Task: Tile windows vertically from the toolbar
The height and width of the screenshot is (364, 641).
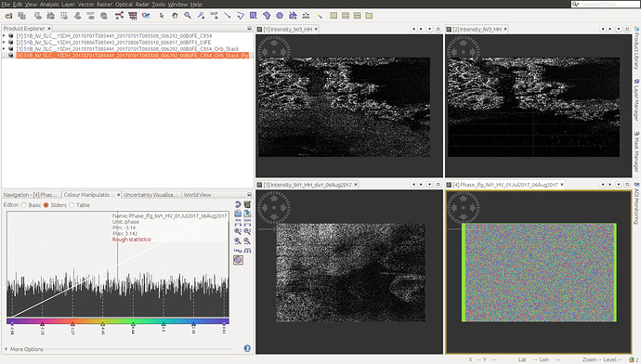Action: (346, 16)
